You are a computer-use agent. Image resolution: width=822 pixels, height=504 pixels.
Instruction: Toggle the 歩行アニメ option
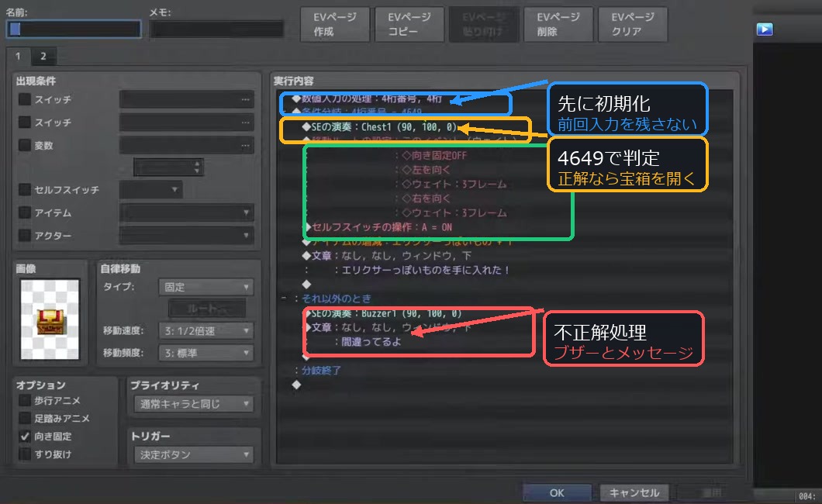click(25, 401)
